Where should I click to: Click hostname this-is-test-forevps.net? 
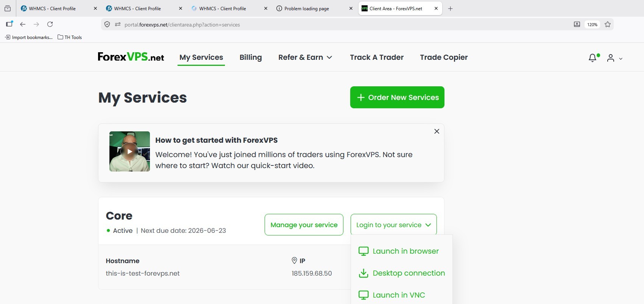(143, 273)
